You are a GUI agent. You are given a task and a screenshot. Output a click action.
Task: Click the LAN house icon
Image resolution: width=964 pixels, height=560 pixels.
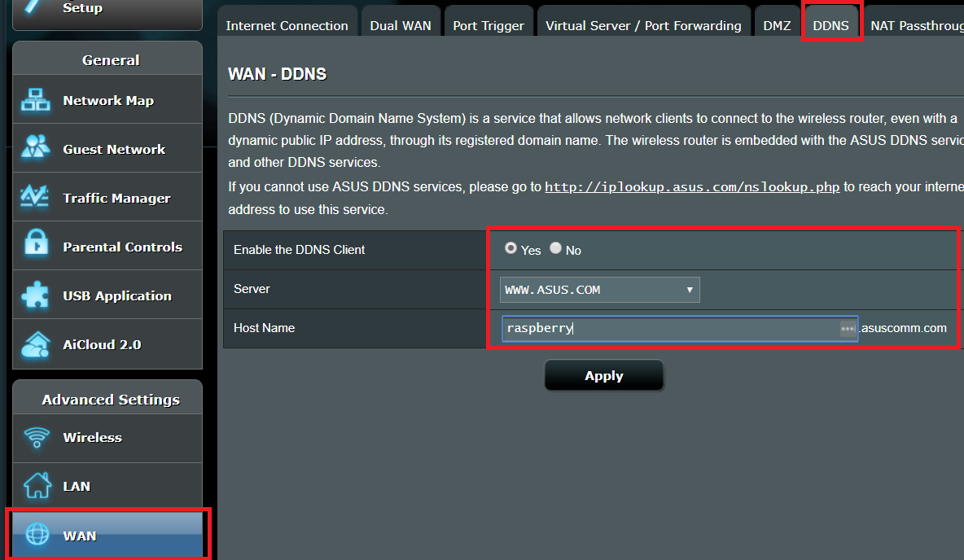(37, 485)
